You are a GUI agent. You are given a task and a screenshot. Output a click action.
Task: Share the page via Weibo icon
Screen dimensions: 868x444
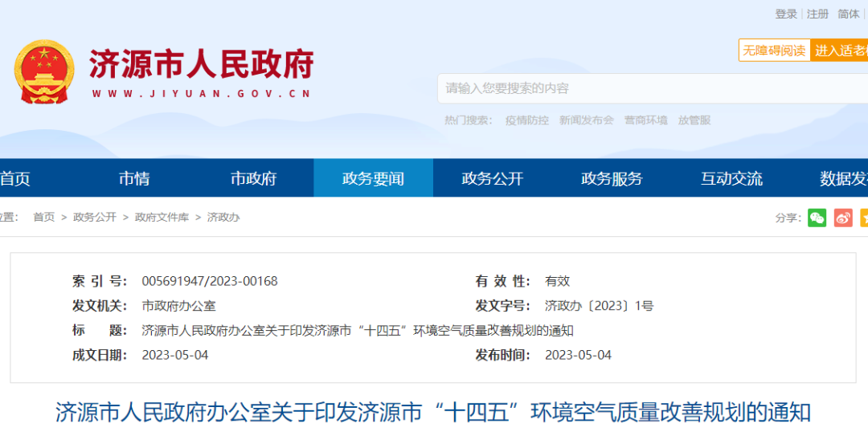842,218
